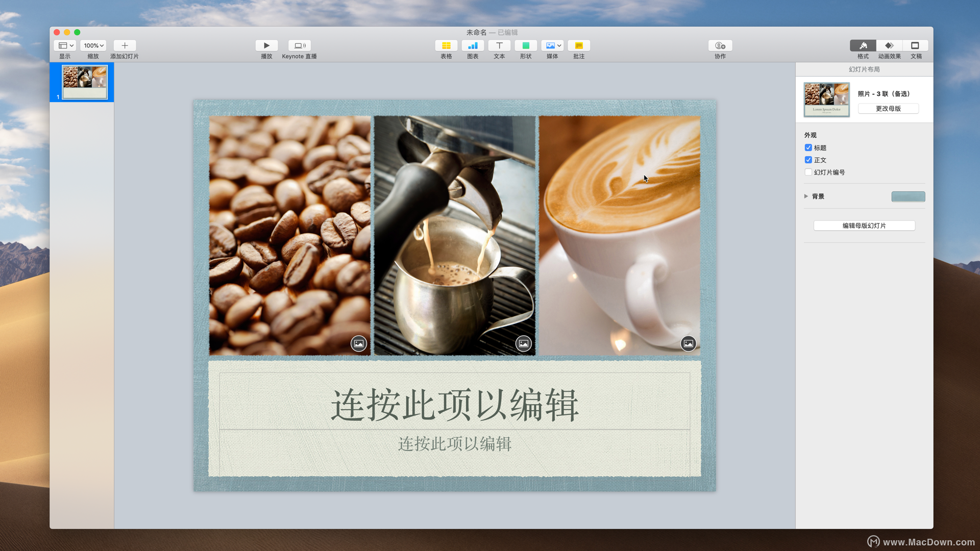The image size is (980, 551).
Task: Click the Keynote 直播 live icon
Action: tap(300, 45)
